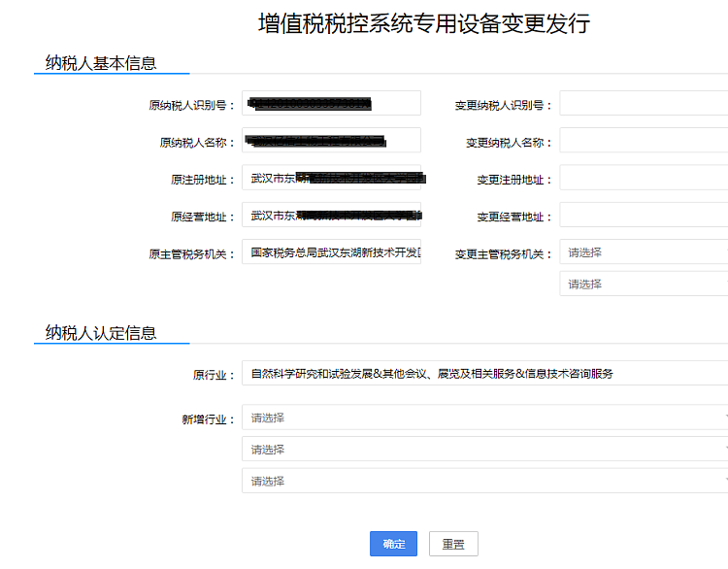Click the 原经营地址 label

(203, 217)
